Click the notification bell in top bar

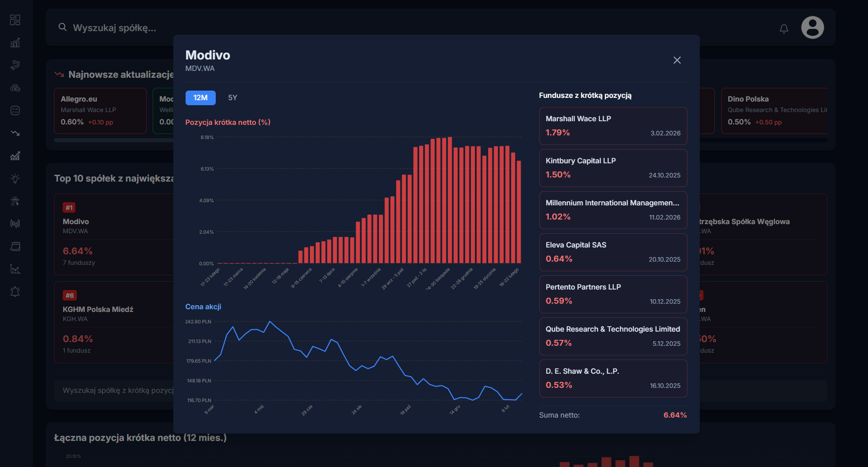783,28
